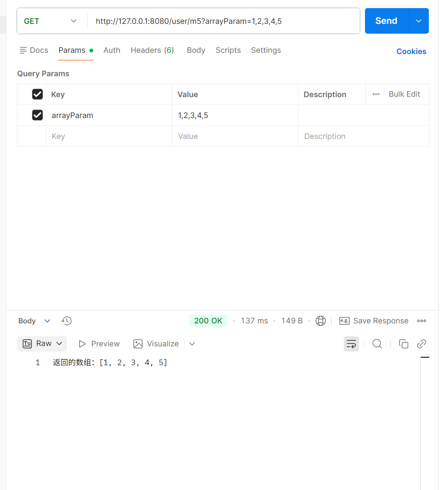This screenshot has height=490, width=448.
Task: Switch to the request Body tab
Action: point(196,50)
